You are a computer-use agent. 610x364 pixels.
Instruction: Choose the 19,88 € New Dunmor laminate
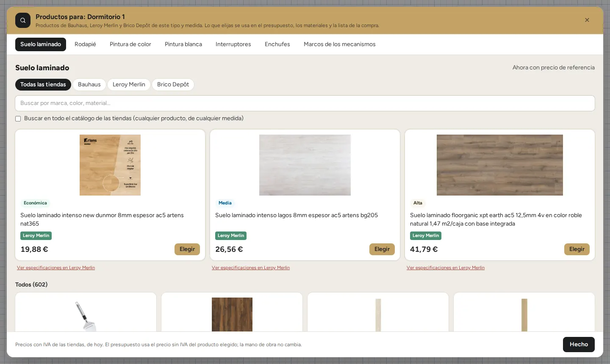pos(187,249)
